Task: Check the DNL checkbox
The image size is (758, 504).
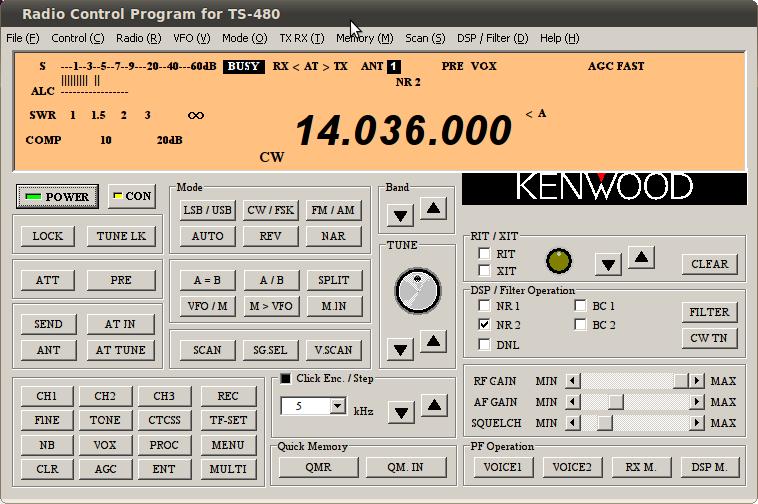Action: (484, 345)
